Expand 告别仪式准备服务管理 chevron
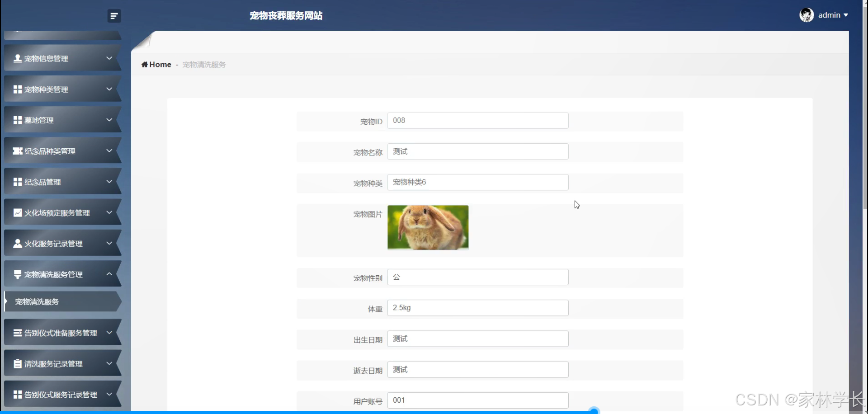This screenshot has width=868, height=414. click(109, 332)
